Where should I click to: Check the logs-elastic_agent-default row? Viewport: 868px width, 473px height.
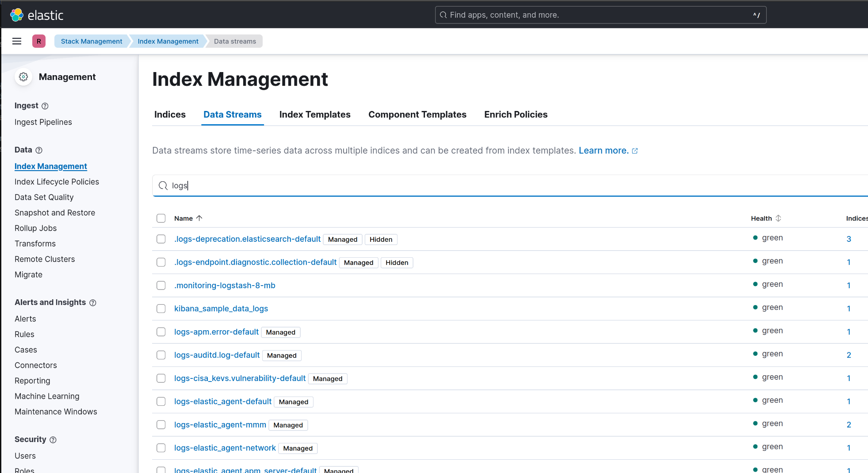coord(161,401)
